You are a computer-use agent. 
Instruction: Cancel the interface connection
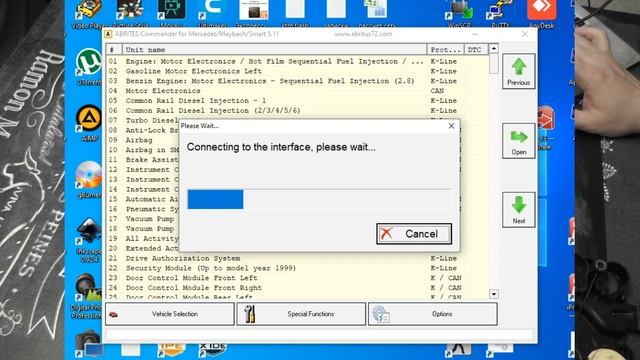pos(414,234)
